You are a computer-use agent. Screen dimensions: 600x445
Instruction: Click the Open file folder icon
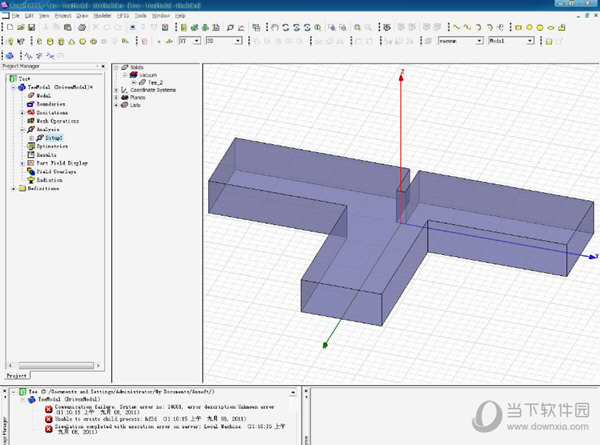click(x=21, y=27)
